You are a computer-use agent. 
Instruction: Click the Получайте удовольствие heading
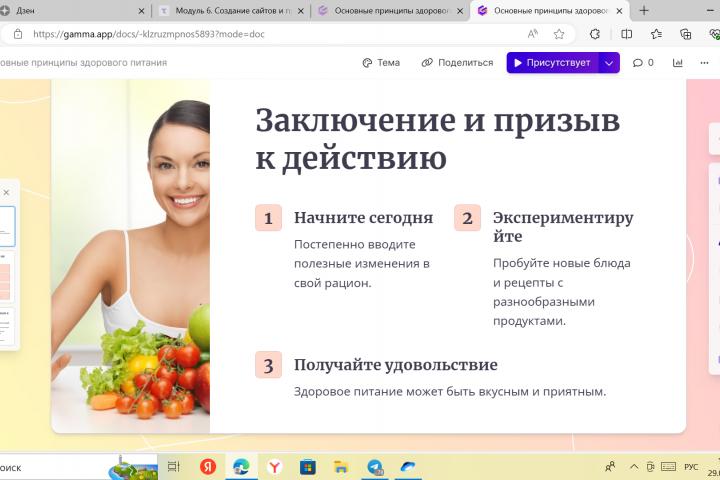click(x=395, y=365)
